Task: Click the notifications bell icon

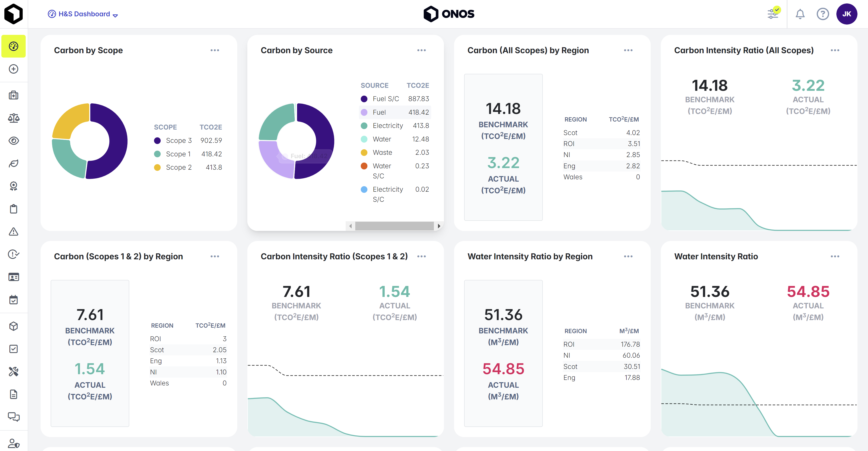Action: tap(800, 14)
